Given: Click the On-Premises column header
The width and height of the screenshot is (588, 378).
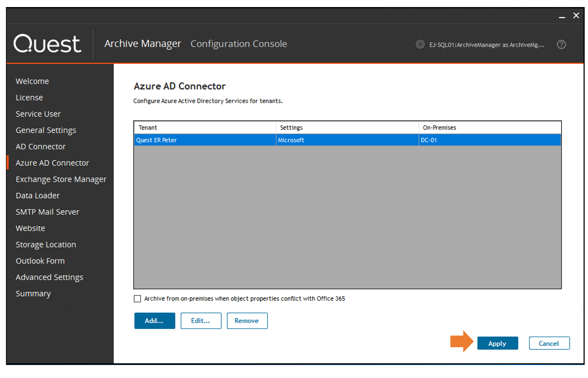Looking at the screenshot, I should pos(490,128).
